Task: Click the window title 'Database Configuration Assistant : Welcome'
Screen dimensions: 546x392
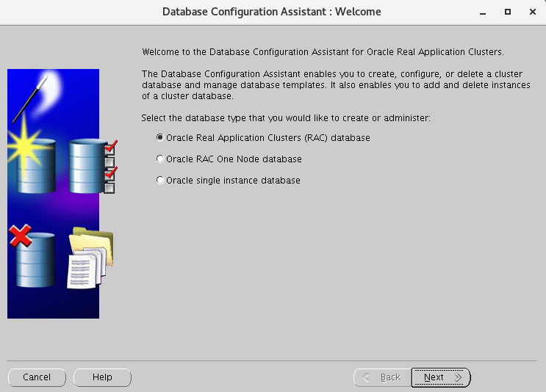Action: pos(272,12)
